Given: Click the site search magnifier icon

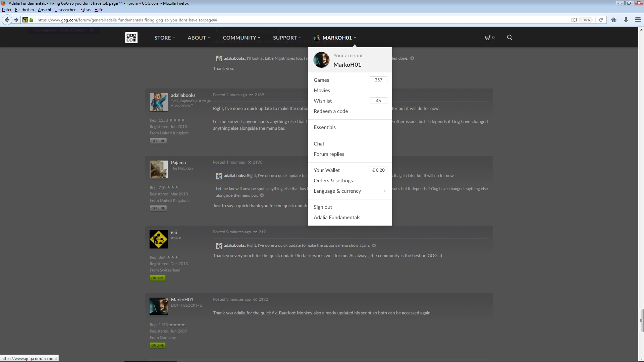Looking at the screenshot, I should tap(509, 38).
